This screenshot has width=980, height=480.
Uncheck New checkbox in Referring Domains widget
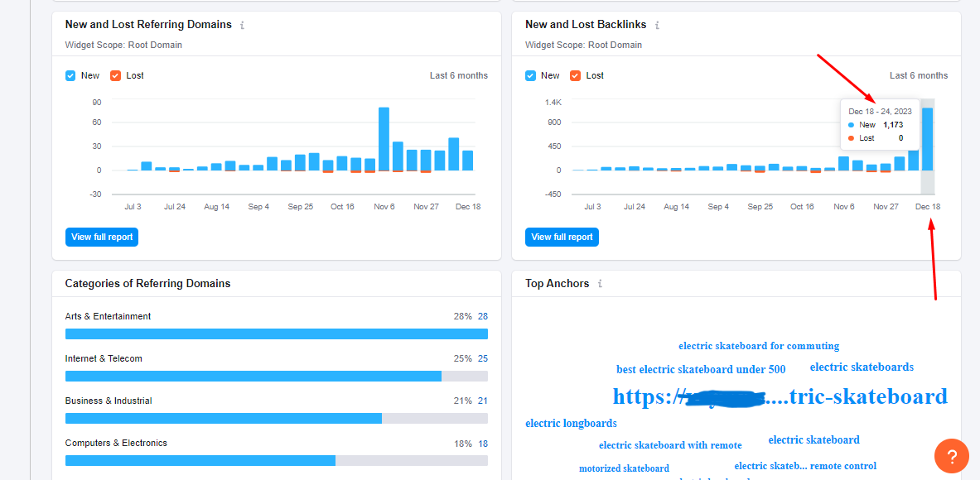click(x=70, y=75)
